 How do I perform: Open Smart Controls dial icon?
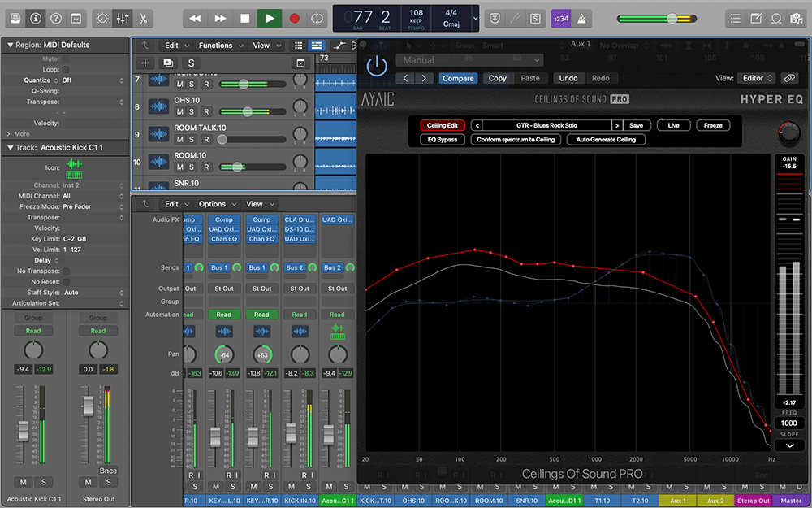(102, 19)
